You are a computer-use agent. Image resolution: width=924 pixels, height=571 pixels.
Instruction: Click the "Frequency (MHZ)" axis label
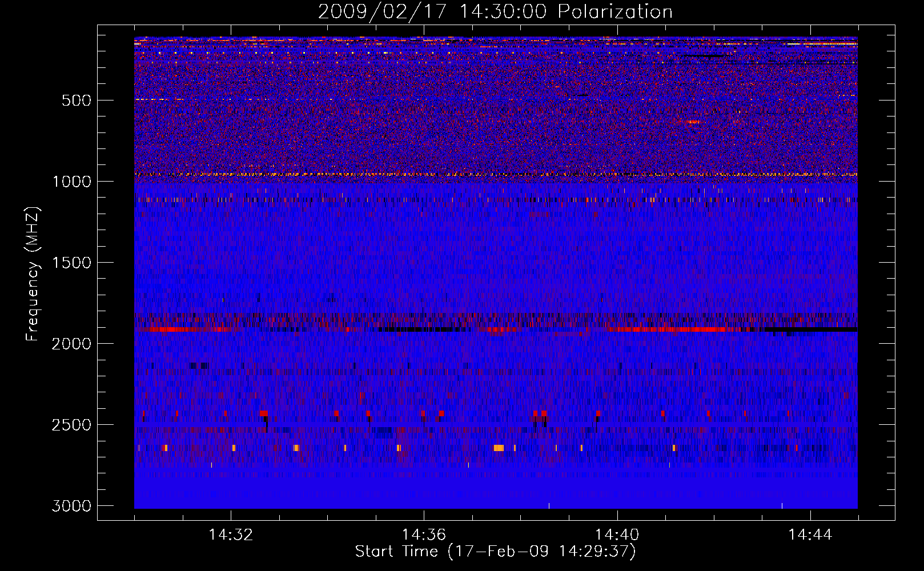(33, 274)
